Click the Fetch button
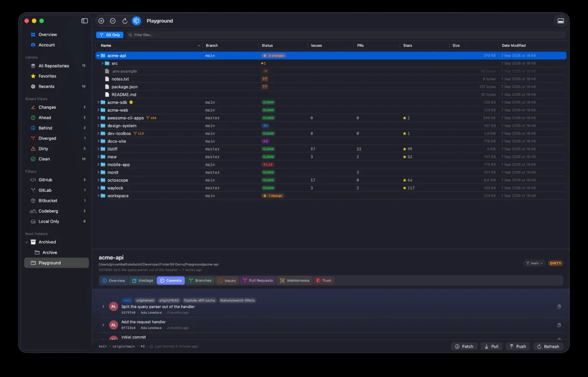This screenshot has height=377, width=588. (464, 347)
